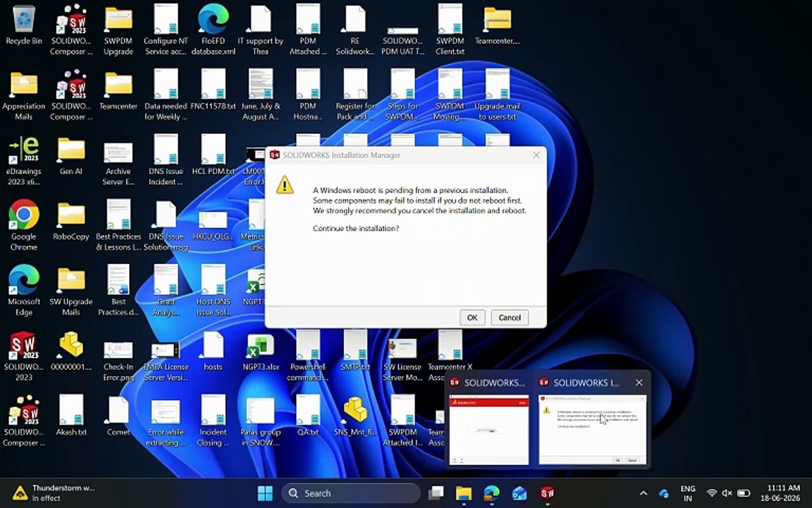Open Task View from the taskbar

(x=436, y=493)
